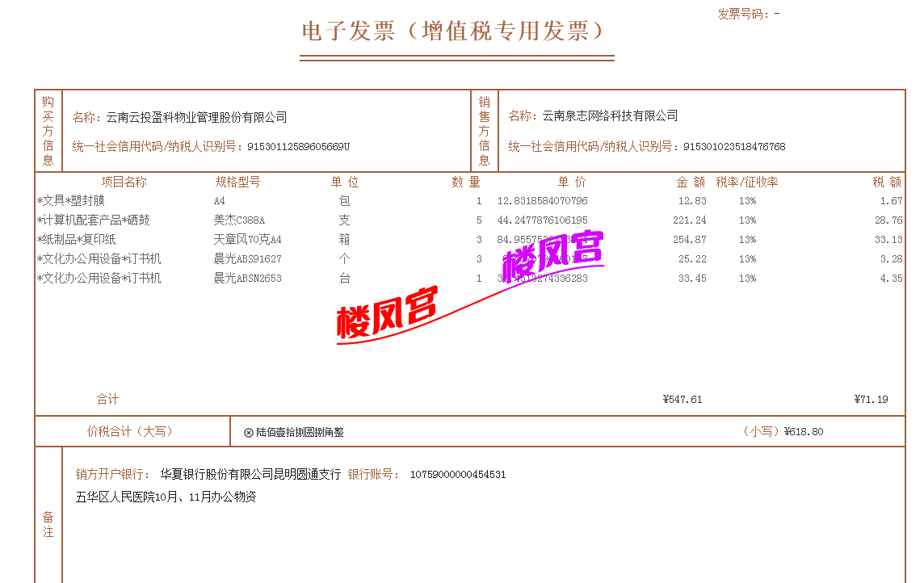Select the bank account number 10759000000454531

pyautogui.click(x=458, y=475)
